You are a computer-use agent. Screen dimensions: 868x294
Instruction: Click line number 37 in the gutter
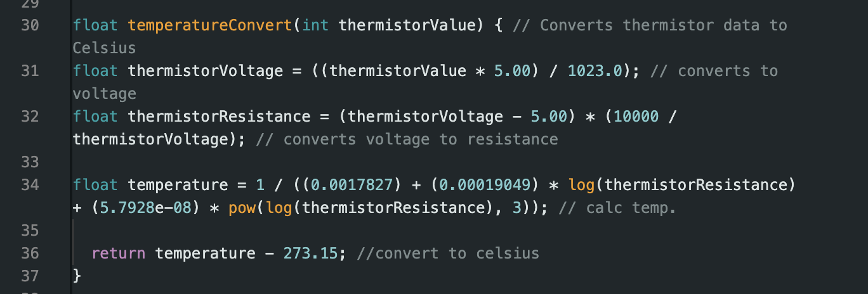(x=30, y=276)
